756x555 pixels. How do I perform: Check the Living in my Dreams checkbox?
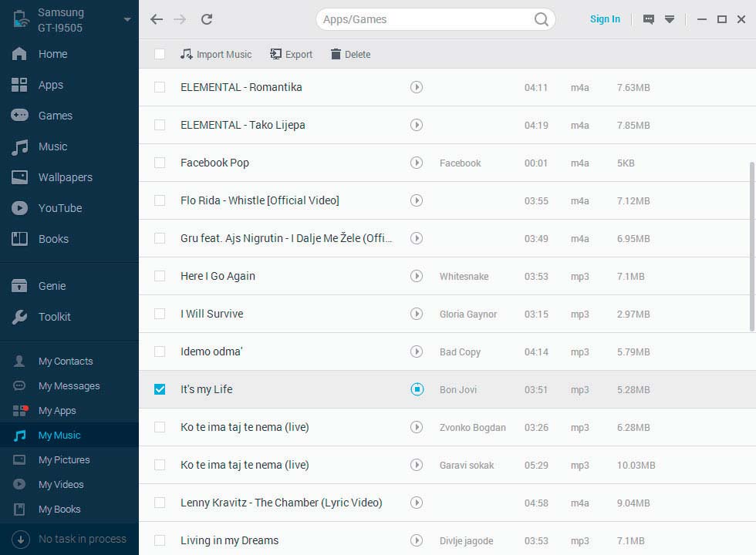pyautogui.click(x=160, y=540)
